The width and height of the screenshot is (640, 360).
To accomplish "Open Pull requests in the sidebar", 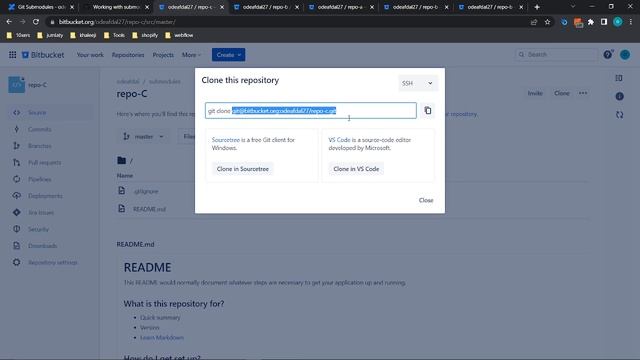I will click(51, 163).
